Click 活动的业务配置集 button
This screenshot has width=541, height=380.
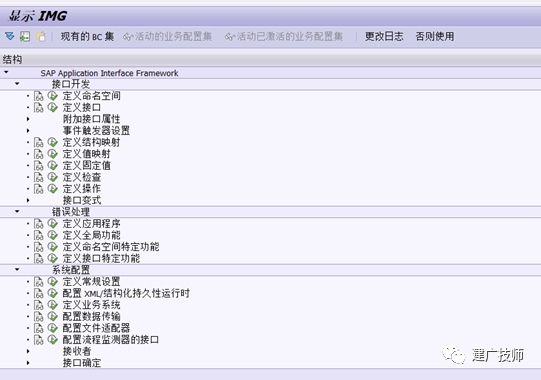(x=167, y=36)
